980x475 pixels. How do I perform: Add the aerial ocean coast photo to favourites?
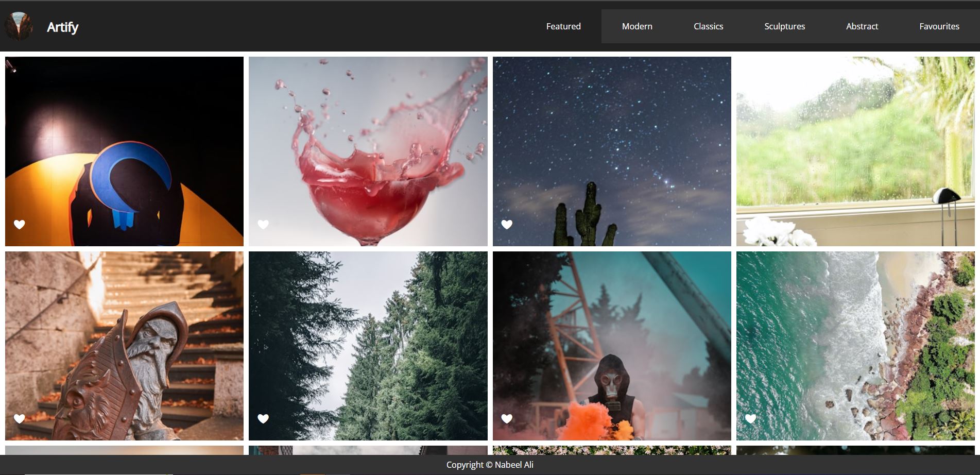coord(751,419)
